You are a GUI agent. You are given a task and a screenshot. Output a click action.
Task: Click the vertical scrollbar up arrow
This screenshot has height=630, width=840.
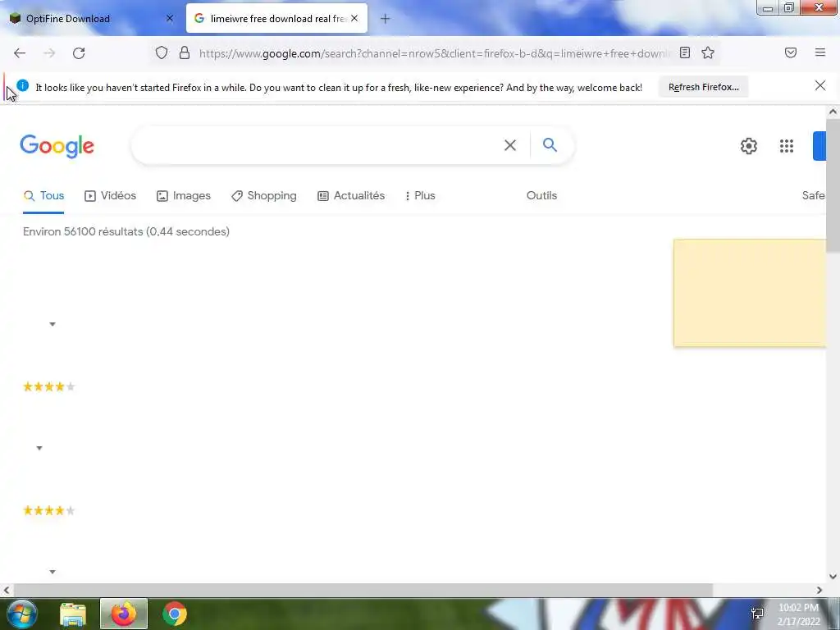(833, 112)
